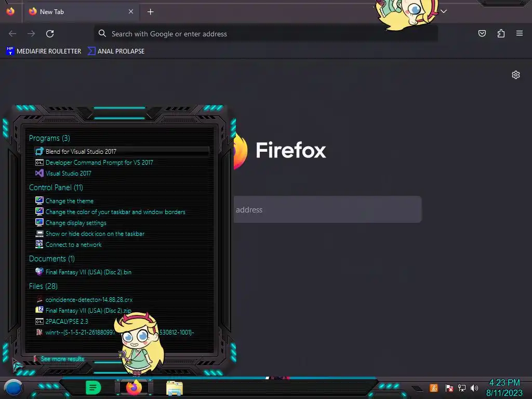The width and height of the screenshot is (532, 399).
Task: Open Final Fantasy VII (Disc 2).zip file
Action: coord(84,311)
